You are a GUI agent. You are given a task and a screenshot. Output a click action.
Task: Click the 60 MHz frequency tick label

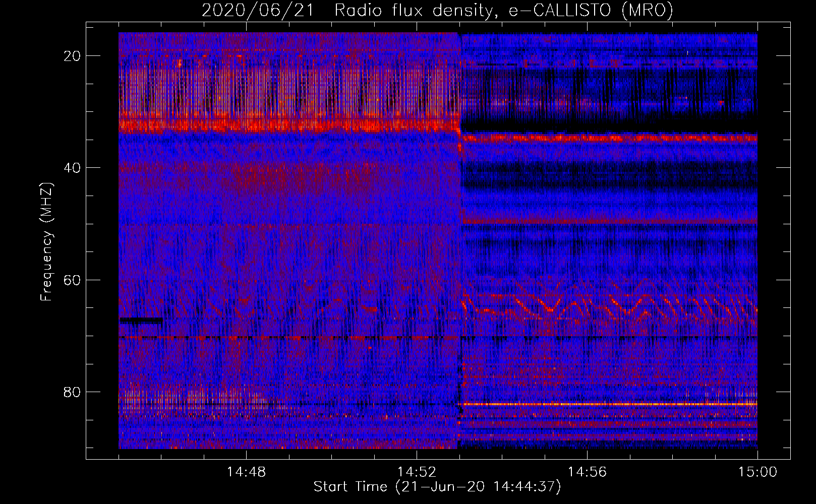tap(73, 280)
